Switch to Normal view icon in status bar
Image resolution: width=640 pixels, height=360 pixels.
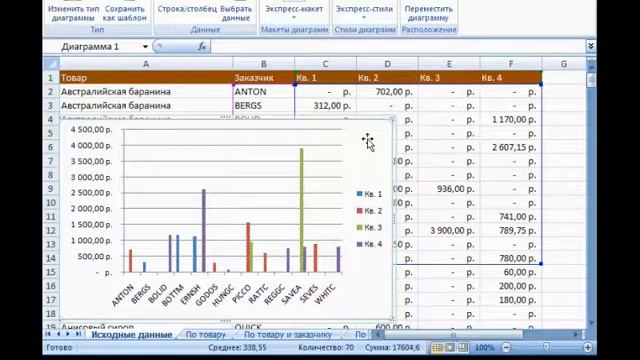438,348
